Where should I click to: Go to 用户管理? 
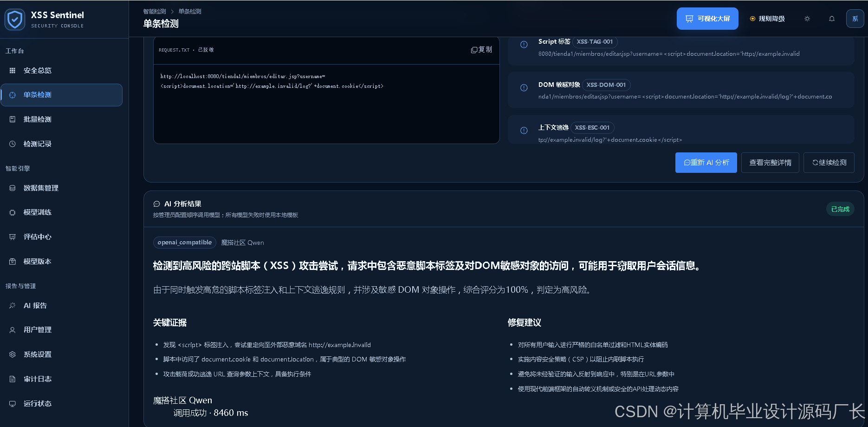(x=61, y=330)
